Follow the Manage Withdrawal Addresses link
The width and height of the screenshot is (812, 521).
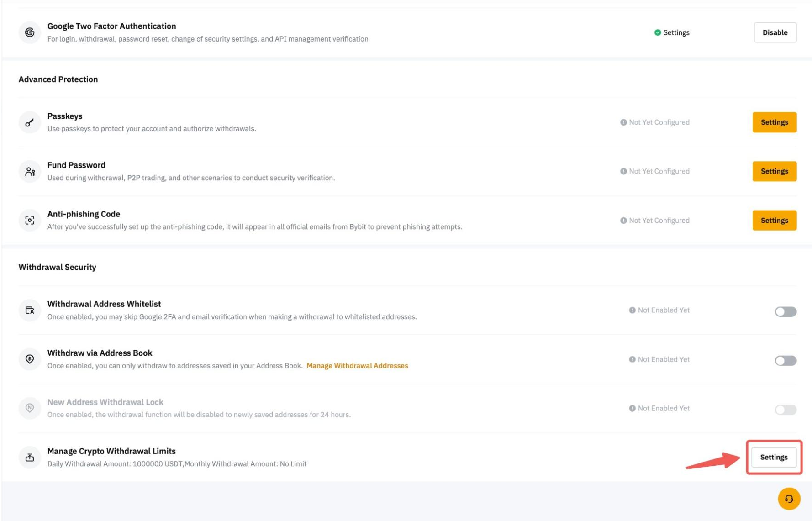(357, 366)
